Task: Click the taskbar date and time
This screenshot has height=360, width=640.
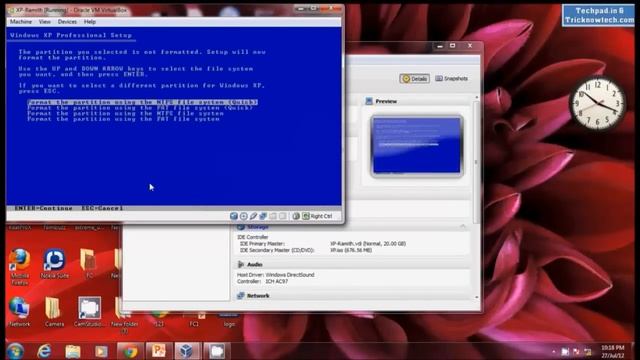Action: pos(612,351)
